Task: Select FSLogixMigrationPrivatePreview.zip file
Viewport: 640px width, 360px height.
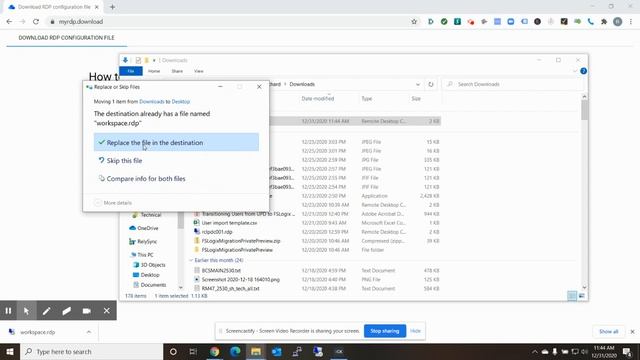Action: click(x=241, y=241)
